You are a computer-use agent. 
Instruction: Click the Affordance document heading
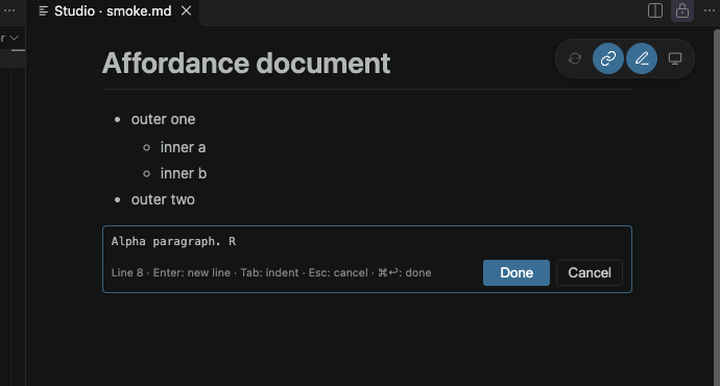click(x=246, y=63)
